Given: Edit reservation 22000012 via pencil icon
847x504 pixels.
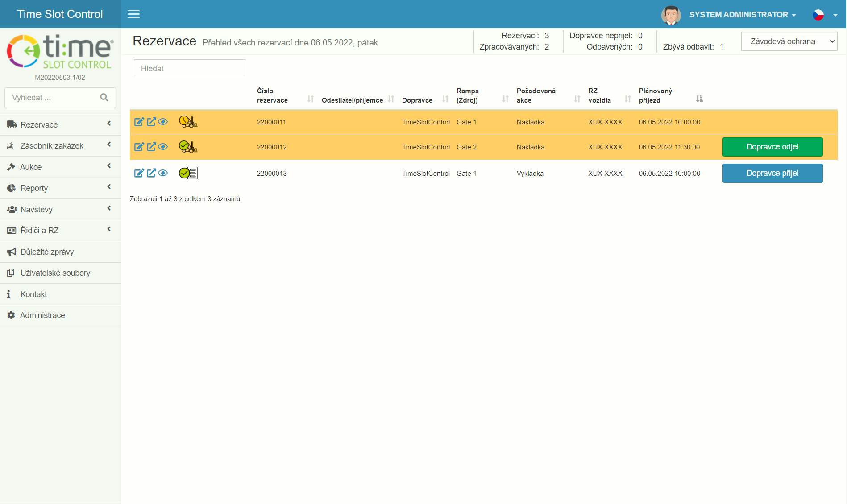Looking at the screenshot, I should pos(139,147).
